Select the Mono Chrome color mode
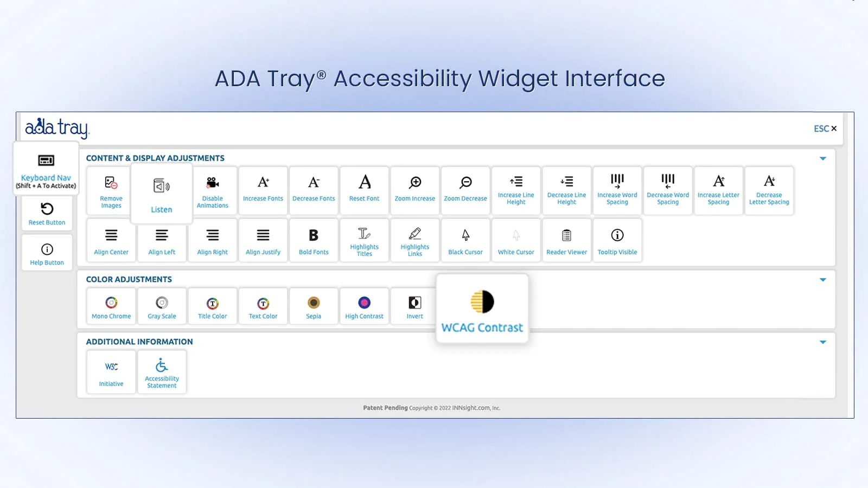 pos(111,306)
